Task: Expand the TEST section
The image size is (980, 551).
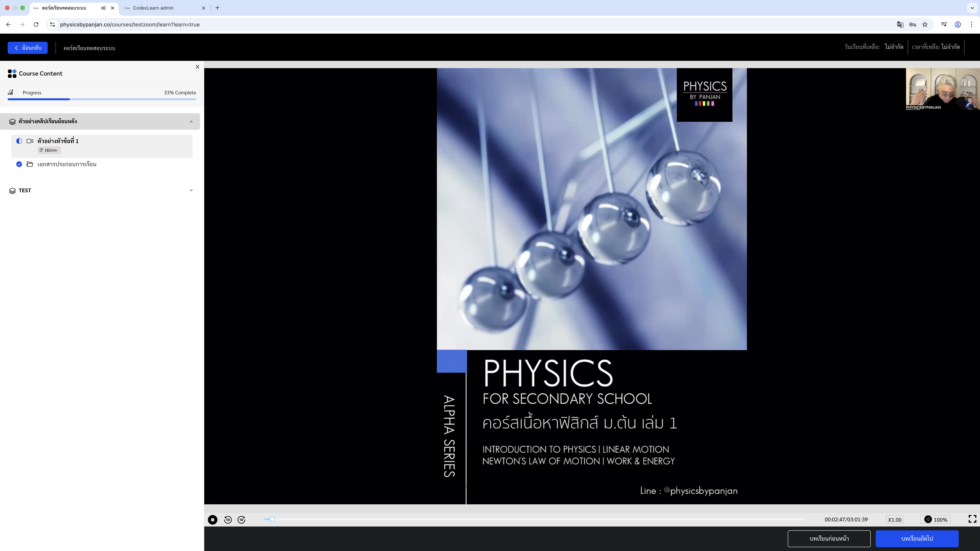Action: tap(191, 190)
